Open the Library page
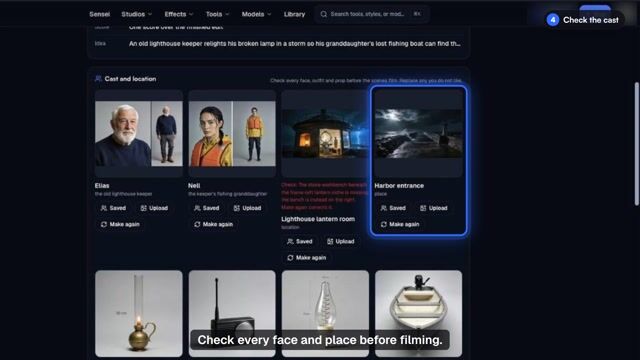The width and height of the screenshot is (640, 360). click(x=294, y=14)
